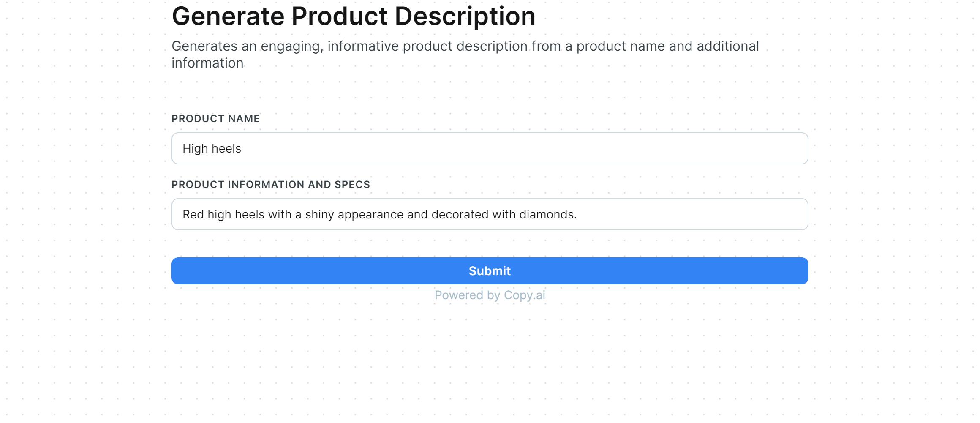Viewport: 980px width, 423px height.
Task: Select the Product Name input field
Action: click(489, 148)
